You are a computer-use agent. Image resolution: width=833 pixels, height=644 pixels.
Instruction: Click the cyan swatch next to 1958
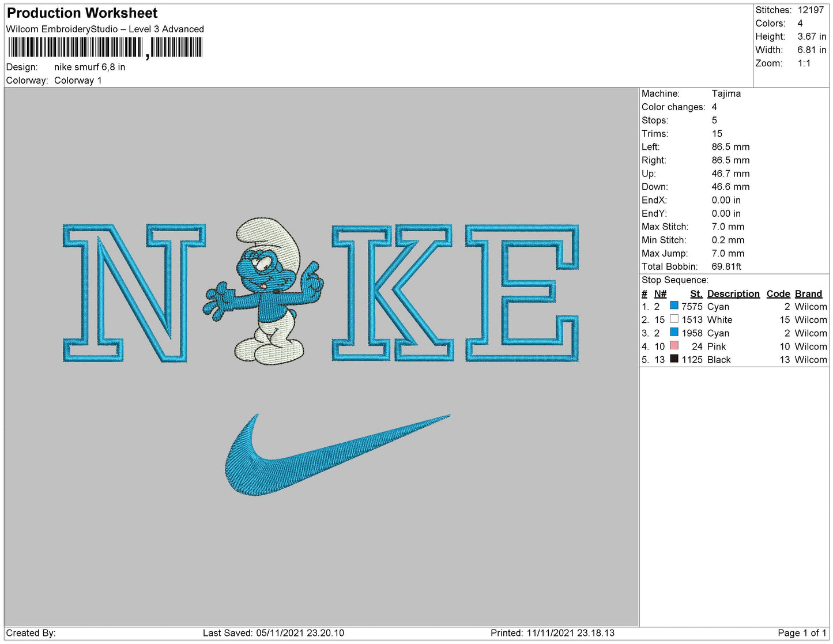pyautogui.click(x=674, y=332)
